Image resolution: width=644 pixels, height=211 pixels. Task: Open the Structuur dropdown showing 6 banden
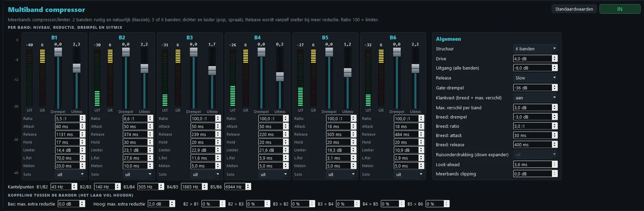point(535,48)
